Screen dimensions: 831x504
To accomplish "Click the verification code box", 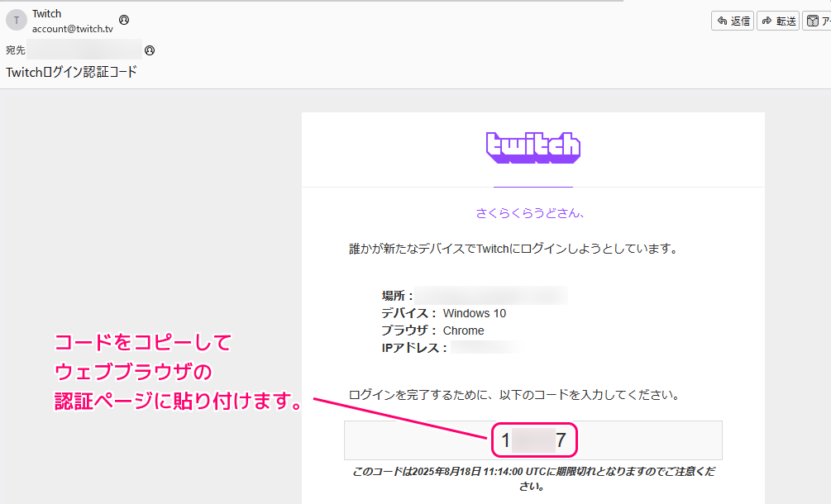I will pyautogui.click(x=533, y=440).
